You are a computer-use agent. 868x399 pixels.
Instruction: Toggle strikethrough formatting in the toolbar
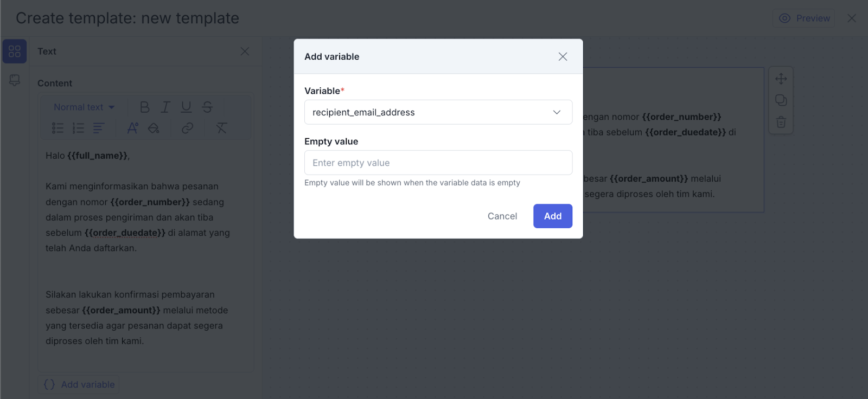pyautogui.click(x=207, y=107)
